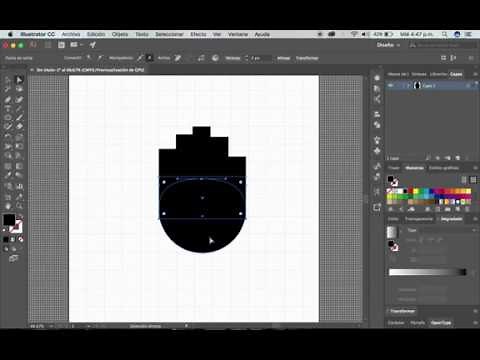Select the Hand tool
480x360 pixels.
click(8, 206)
